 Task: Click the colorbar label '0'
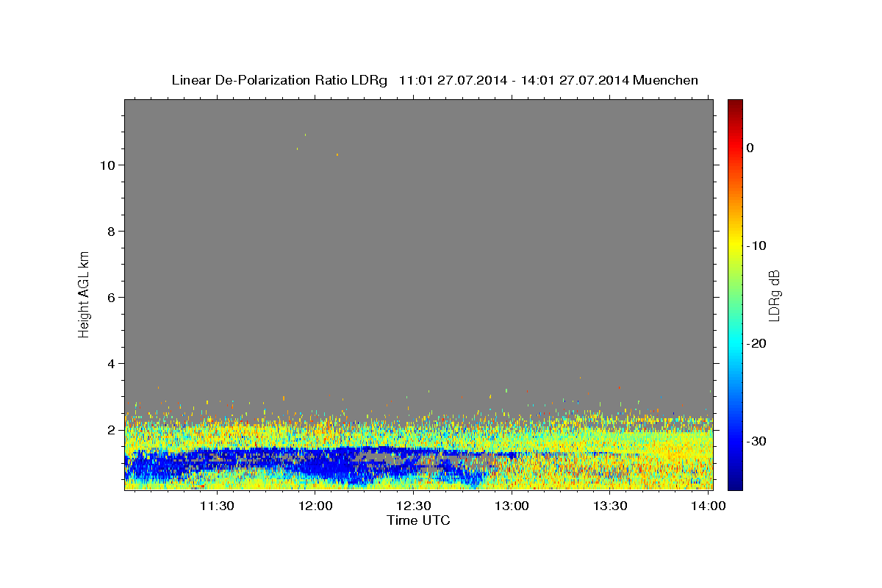750,148
